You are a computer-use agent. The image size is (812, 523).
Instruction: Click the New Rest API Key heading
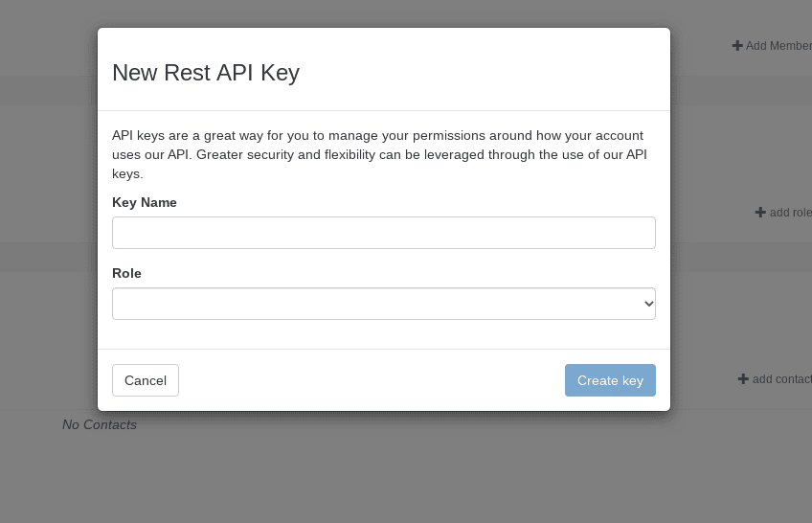206,73
